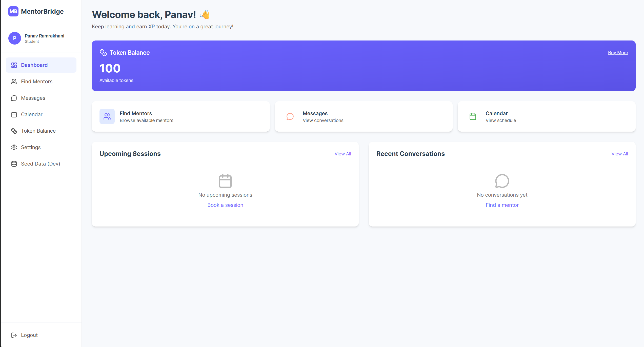Click Find a mentor link
The width and height of the screenshot is (644, 347).
(502, 205)
